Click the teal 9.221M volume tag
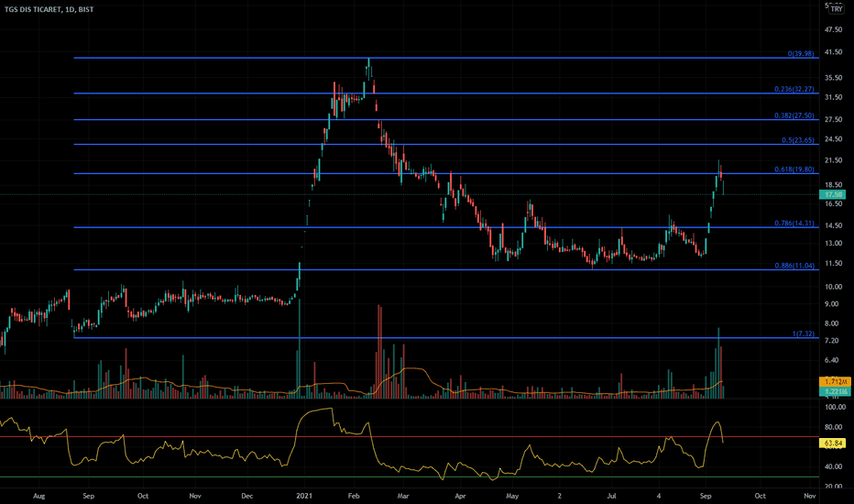This screenshot has height=504, width=854. (x=835, y=391)
